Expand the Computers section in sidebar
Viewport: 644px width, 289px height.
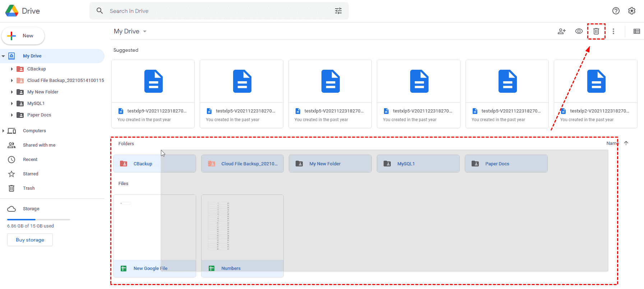(3, 131)
